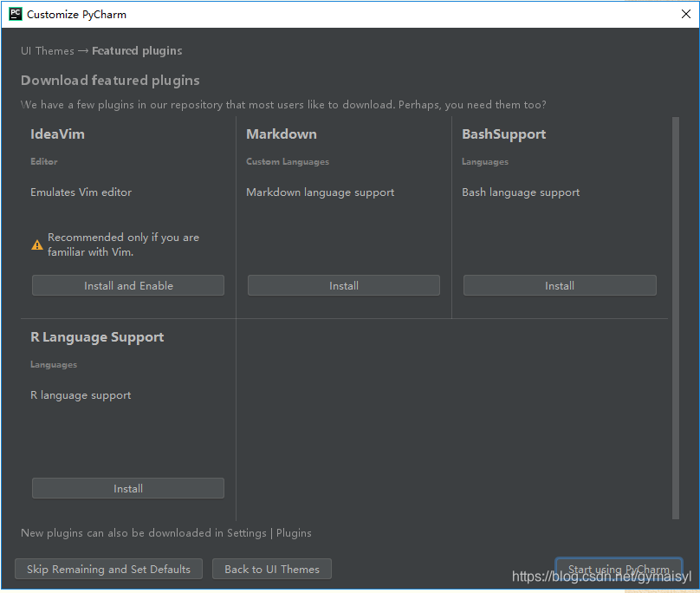Click the Settings | Plugins hint text

tap(166, 533)
